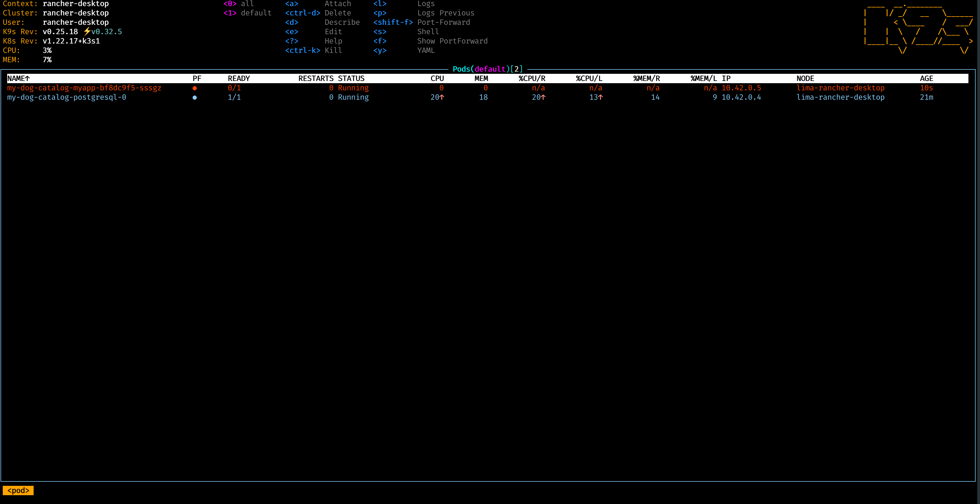Click the <s> Shell shortcut

pyautogui.click(x=380, y=32)
